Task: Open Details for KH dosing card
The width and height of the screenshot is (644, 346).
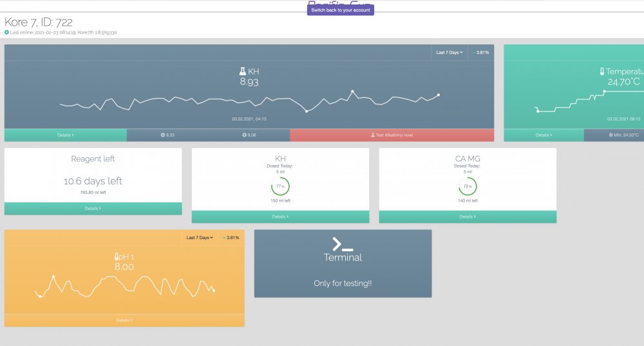Action: click(280, 216)
